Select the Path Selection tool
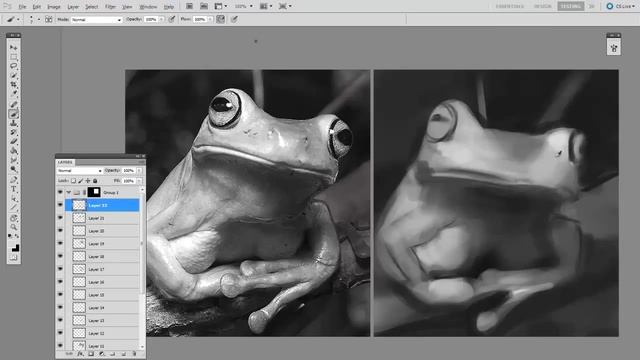The height and width of the screenshot is (360, 640). tap(13, 198)
